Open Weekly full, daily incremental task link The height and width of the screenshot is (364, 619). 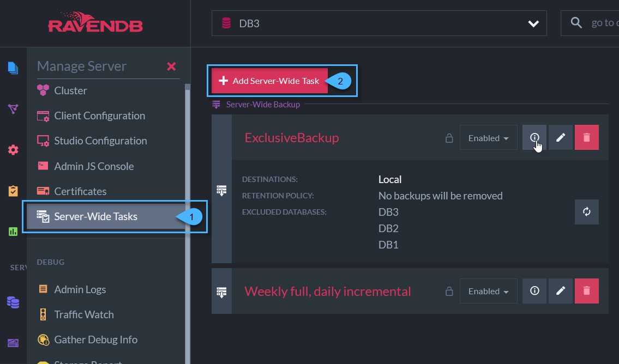328,292
